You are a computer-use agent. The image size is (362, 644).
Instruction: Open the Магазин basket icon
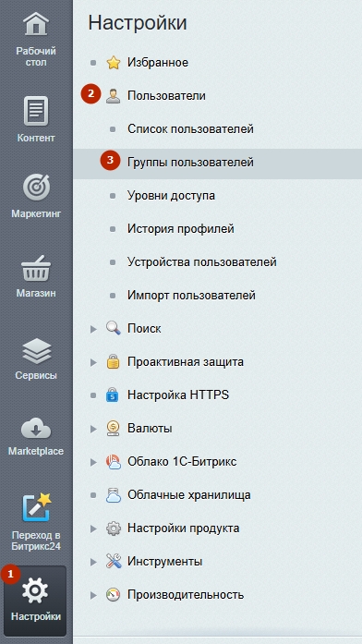pos(36,269)
